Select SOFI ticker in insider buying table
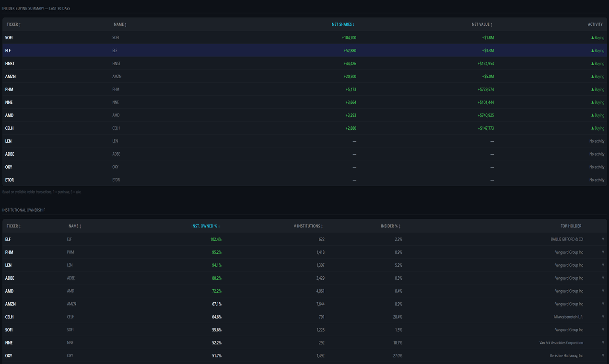This screenshot has height=364, width=609. tap(9, 37)
